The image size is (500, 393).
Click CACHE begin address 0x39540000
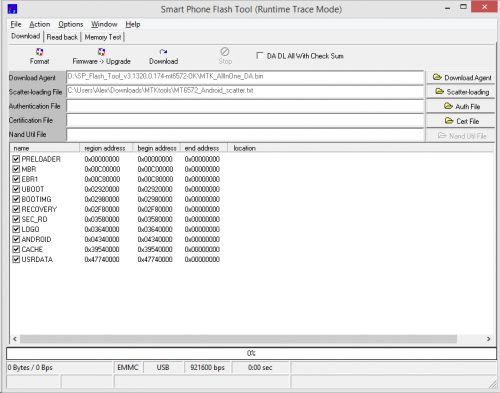click(155, 249)
